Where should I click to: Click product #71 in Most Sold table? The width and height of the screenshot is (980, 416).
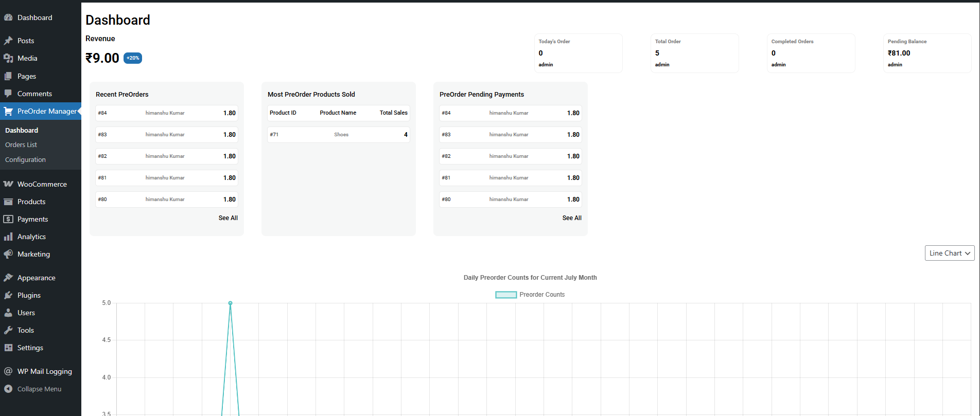coord(339,135)
